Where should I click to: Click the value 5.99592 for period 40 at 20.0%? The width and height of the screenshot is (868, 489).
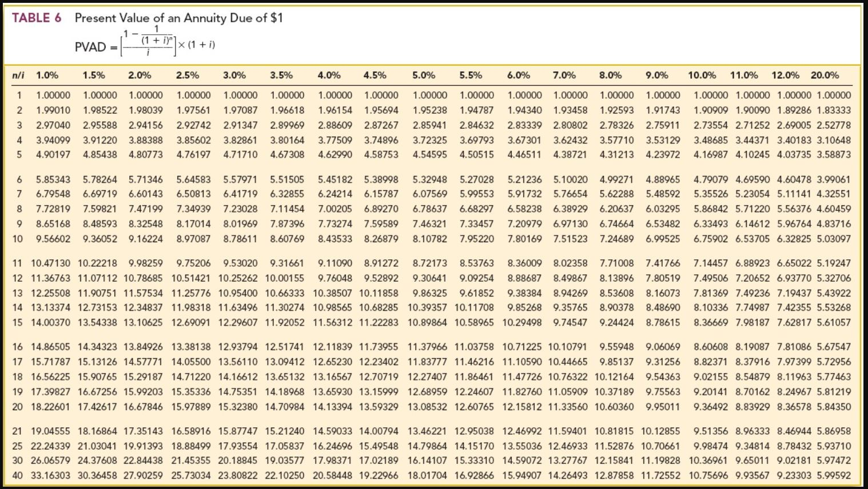[834, 474]
